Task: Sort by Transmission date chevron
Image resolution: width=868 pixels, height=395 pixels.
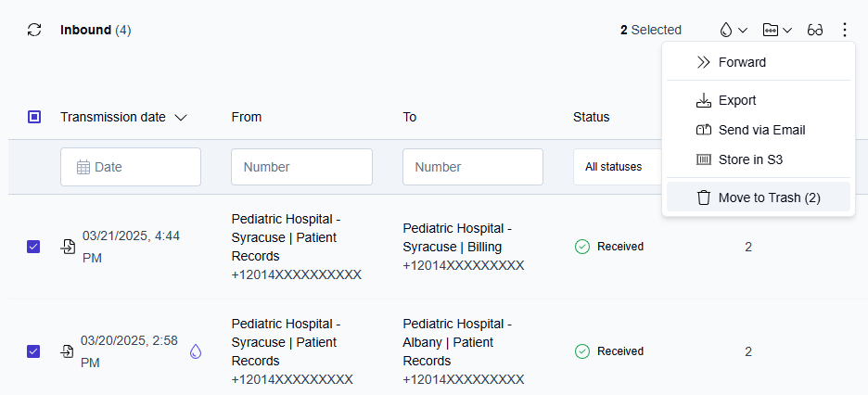Action: pos(181,118)
